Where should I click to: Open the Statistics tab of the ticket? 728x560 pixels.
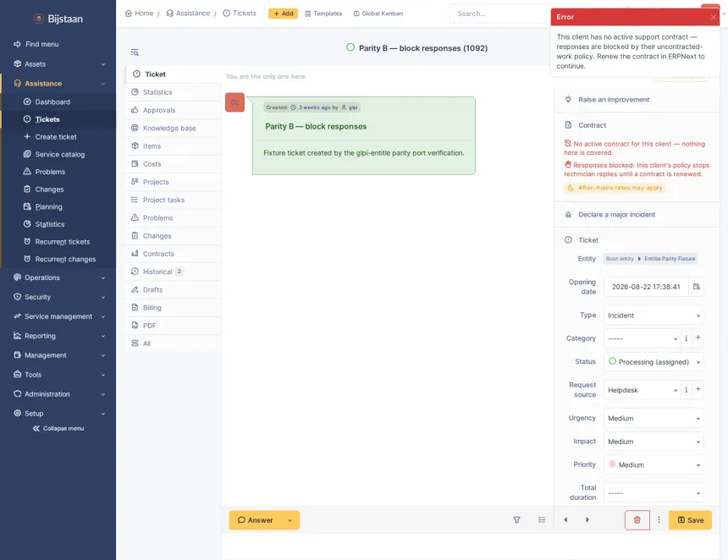[173, 92]
